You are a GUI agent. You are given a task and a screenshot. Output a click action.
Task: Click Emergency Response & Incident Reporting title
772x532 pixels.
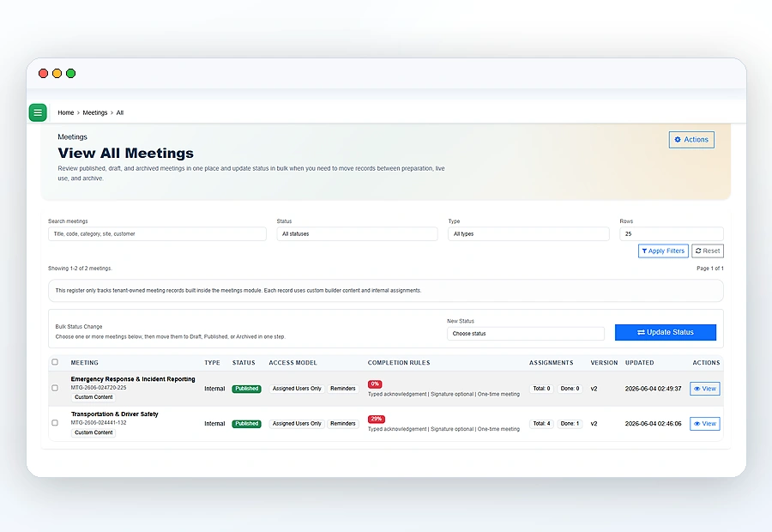[x=133, y=379]
